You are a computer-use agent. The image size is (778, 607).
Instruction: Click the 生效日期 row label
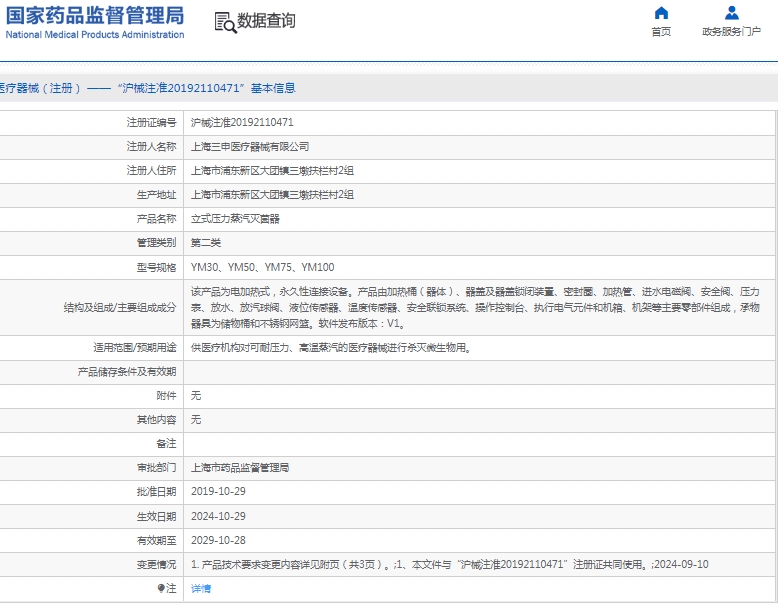[x=156, y=517]
